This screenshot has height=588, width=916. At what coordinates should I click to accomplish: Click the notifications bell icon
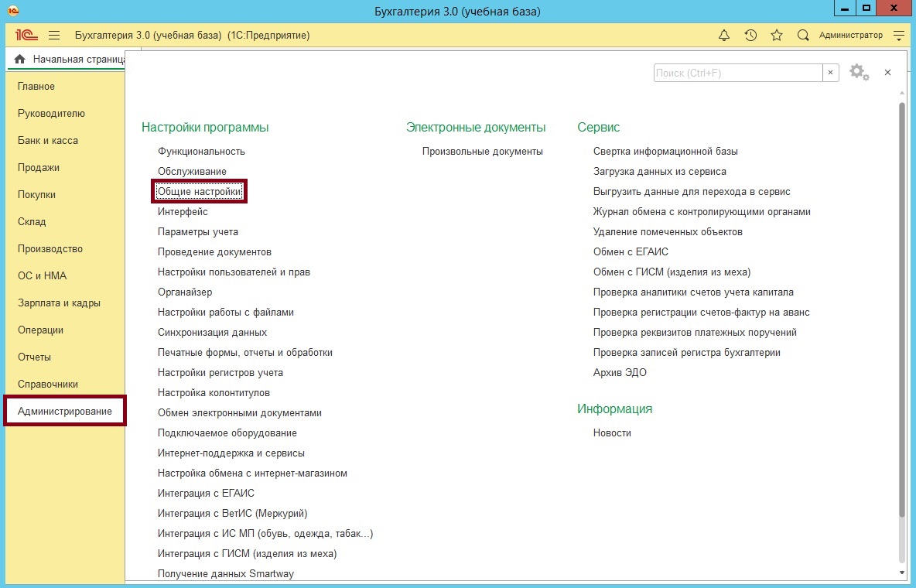pyautogui.click(x=724, y=36)
